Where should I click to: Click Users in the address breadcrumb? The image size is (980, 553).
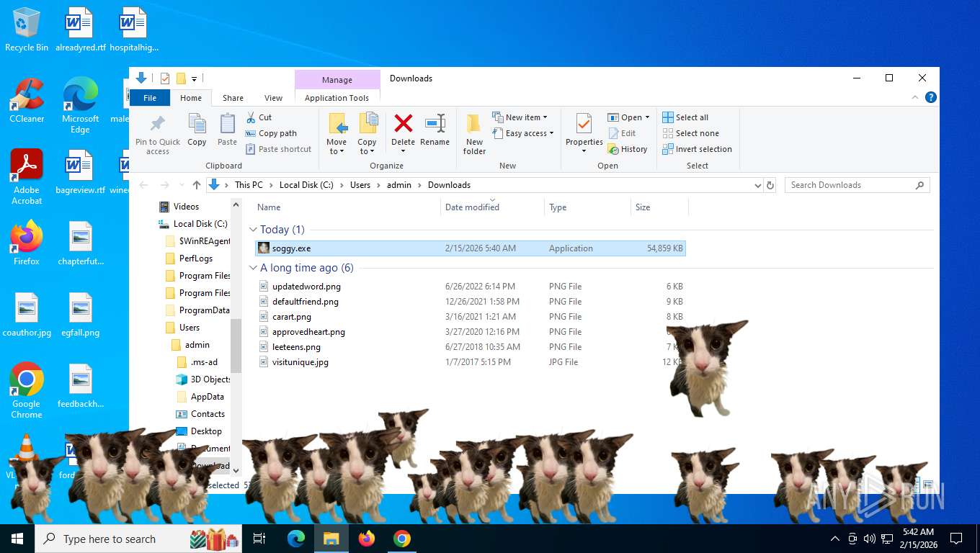point(360,185)
